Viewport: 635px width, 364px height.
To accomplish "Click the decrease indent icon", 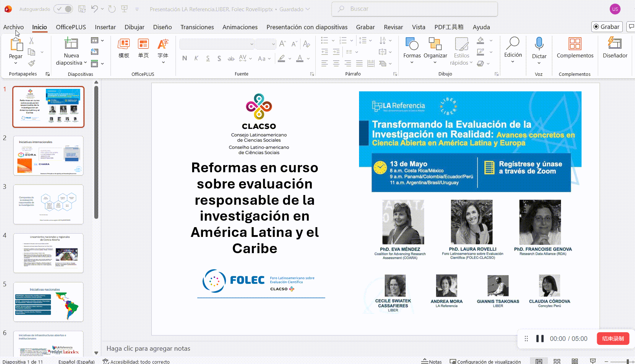I will click(325, 52).
